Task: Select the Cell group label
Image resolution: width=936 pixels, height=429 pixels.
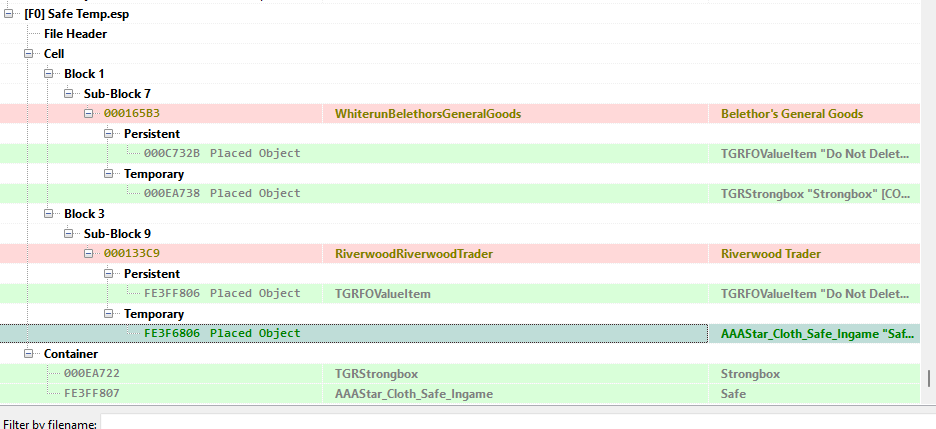Action: [54, 54]
